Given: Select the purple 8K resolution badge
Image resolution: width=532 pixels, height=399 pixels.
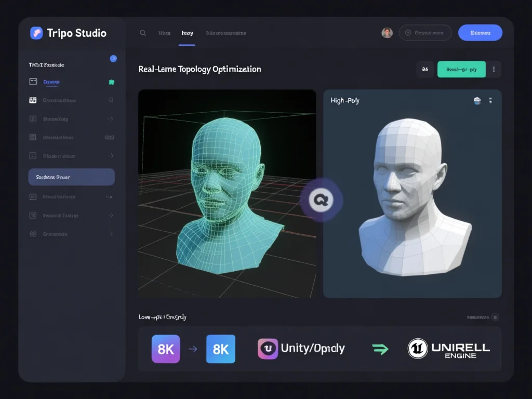Looking at the screenshot, I should tap(166, 349).
